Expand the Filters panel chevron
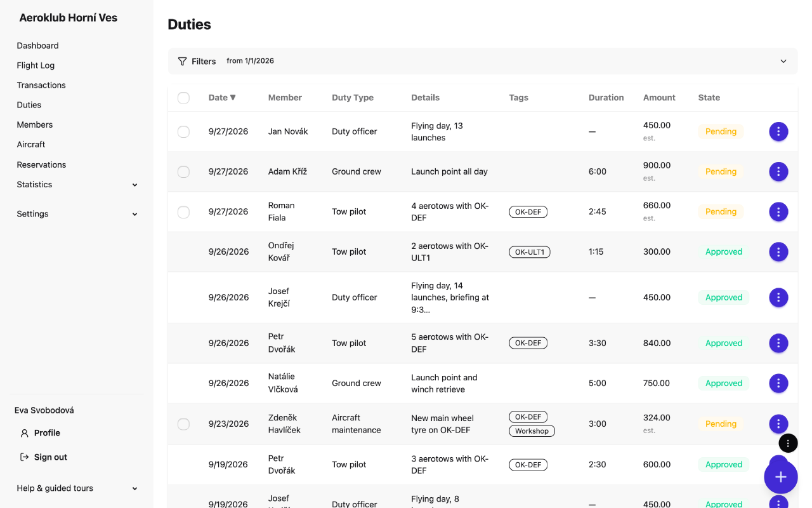812x508 pixels. tap(783, 61)
